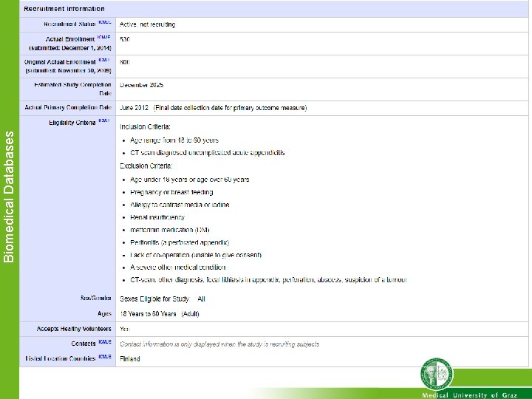Click 'Lack of co-operation' criterion
The image size is (532, 399).
[x=196, y=255]
